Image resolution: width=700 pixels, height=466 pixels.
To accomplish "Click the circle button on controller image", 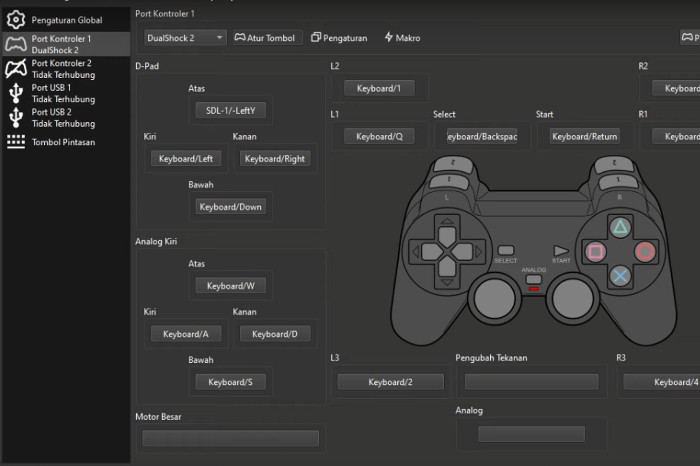I will [645, 252].
